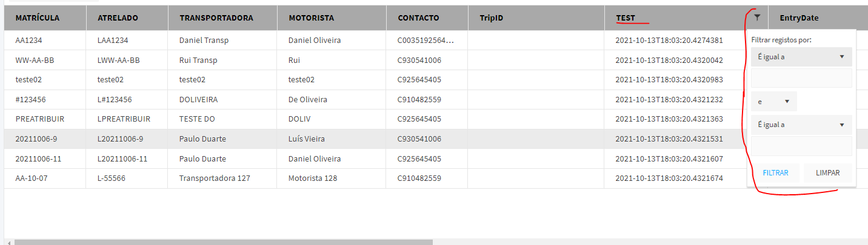Select the PREATRIBUIR matrícula cell
This screenshot has width=868, height=245.
pos(40,119)
